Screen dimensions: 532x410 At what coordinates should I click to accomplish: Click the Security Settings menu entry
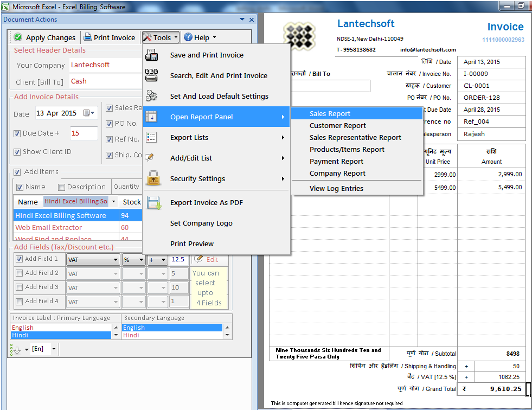(216, 178)
